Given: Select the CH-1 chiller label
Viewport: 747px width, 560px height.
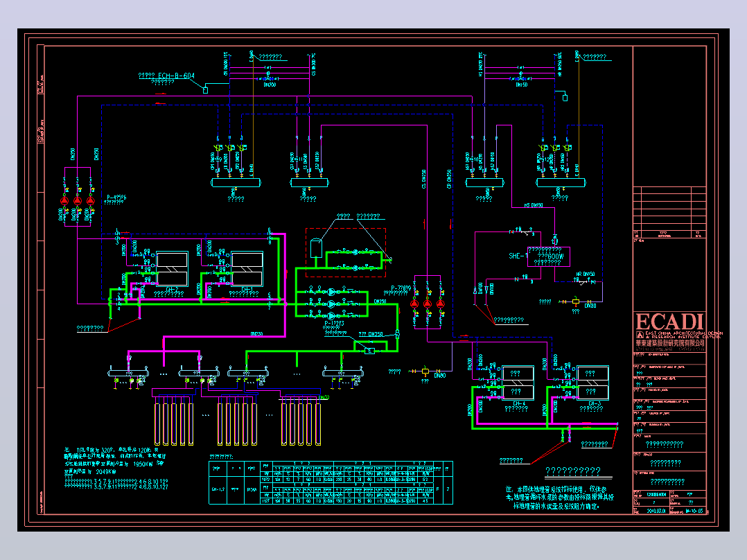Looking at the screenshot, I should tap(247, 289).
